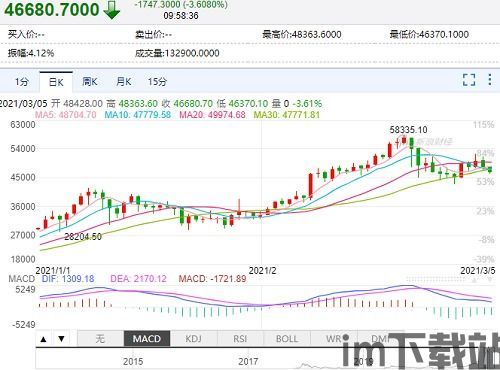Click the 2017 mark on timeline navigator
This screenshot has width=500, height=370.
point(248,361)
